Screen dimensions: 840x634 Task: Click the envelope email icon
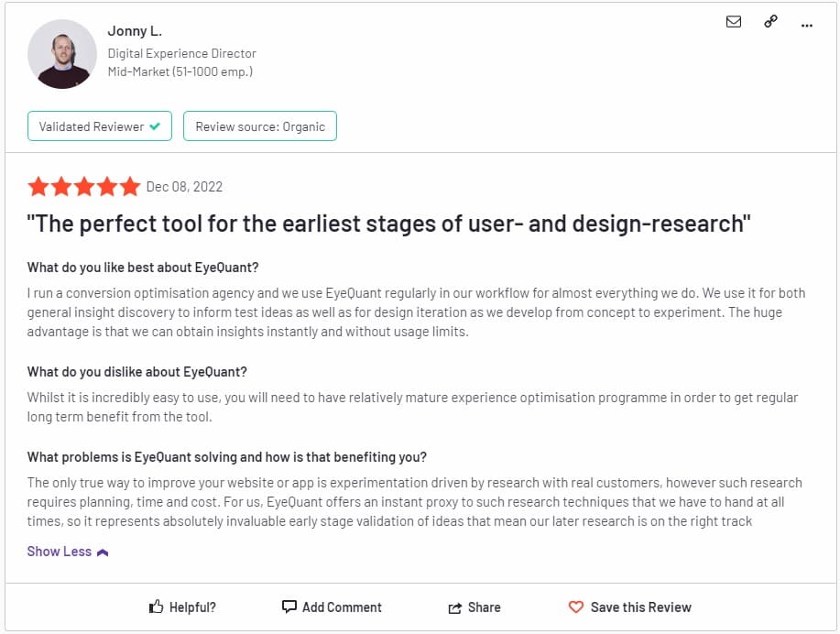tap(734, 21)
